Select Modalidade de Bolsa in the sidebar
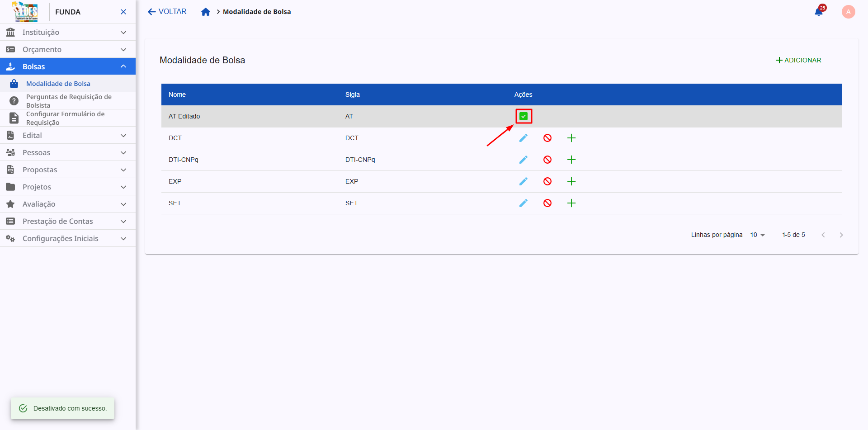Image resolution: width=868 pixels, height=430 pixels. tap(58, 83)
